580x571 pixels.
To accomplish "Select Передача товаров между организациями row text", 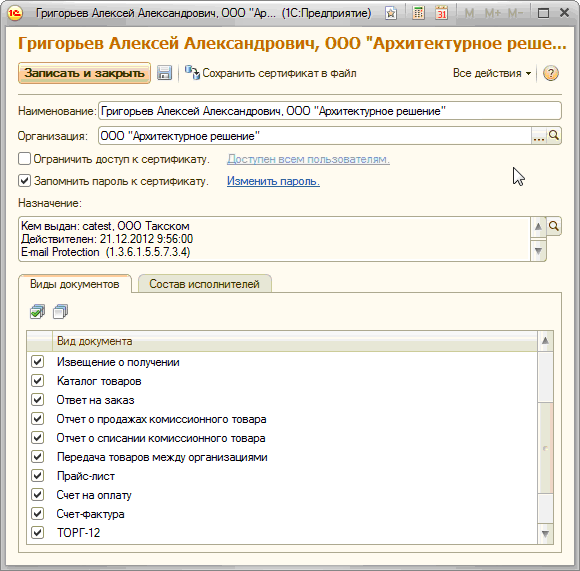I will (162, 457).
